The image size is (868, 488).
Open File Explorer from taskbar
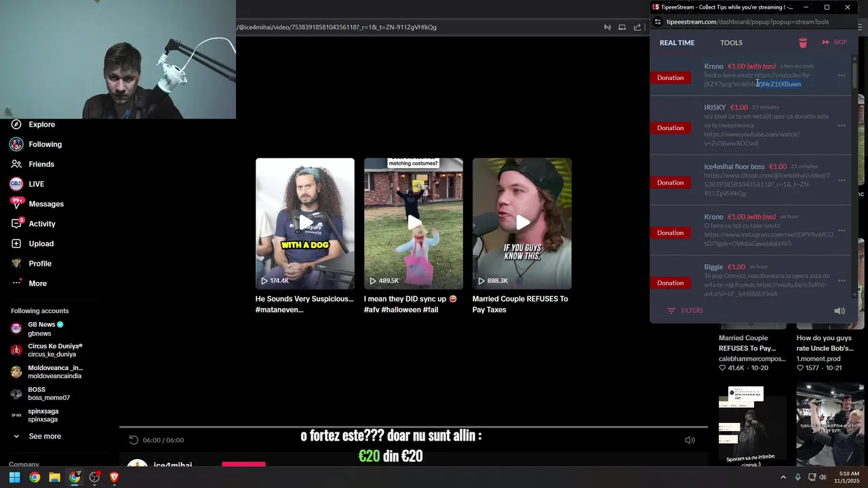(x=54, y=477)
